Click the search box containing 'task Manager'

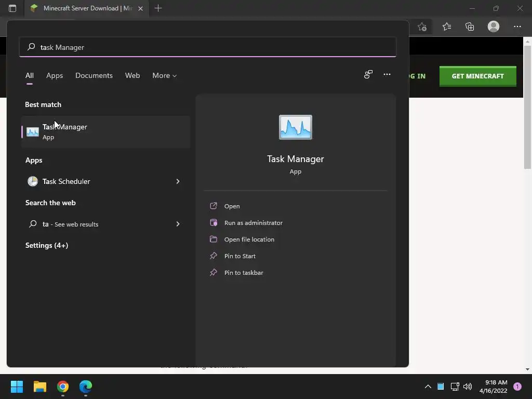(208, 47)
